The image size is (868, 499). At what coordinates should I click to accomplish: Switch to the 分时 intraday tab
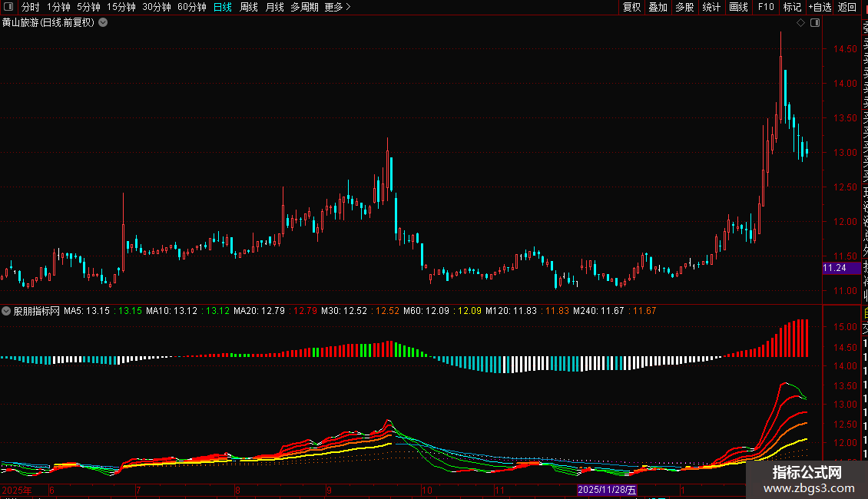tap(31, 7)
